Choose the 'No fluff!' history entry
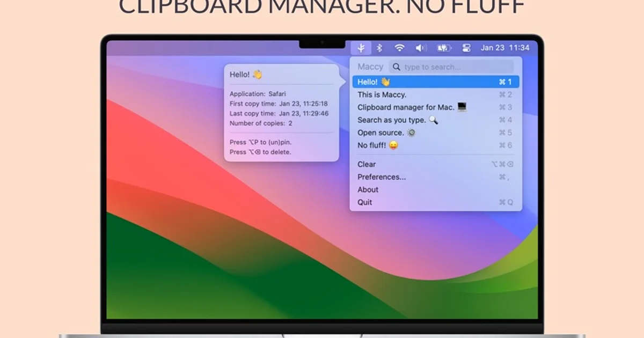644x338 pixels. tap(436, 145)
